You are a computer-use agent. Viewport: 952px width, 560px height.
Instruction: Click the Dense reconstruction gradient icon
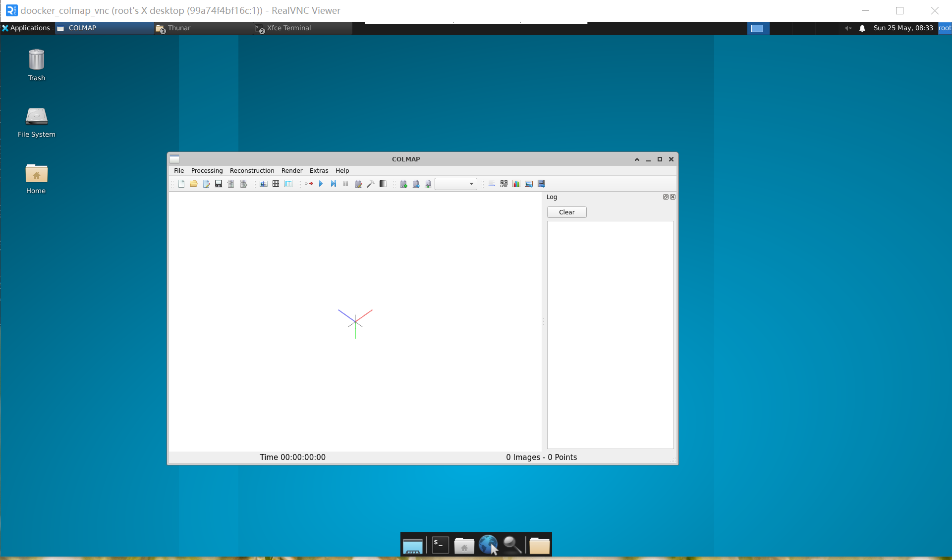(383, 184)
